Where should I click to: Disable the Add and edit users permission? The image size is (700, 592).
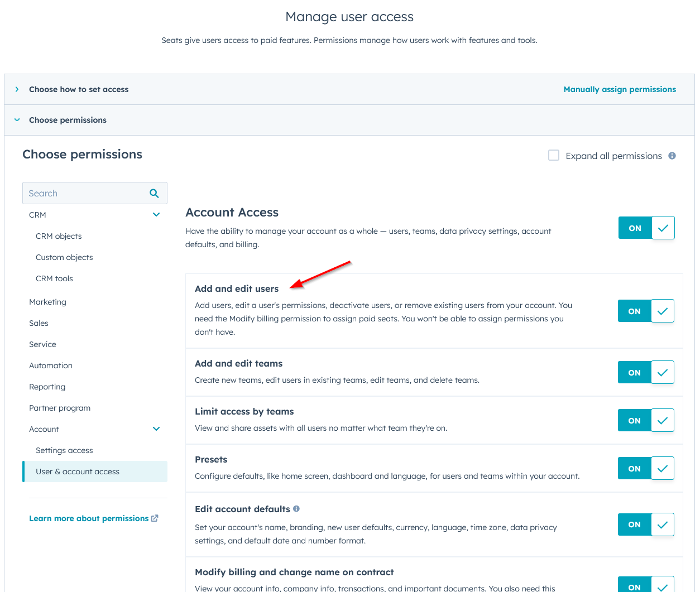(x=646, y=311)
